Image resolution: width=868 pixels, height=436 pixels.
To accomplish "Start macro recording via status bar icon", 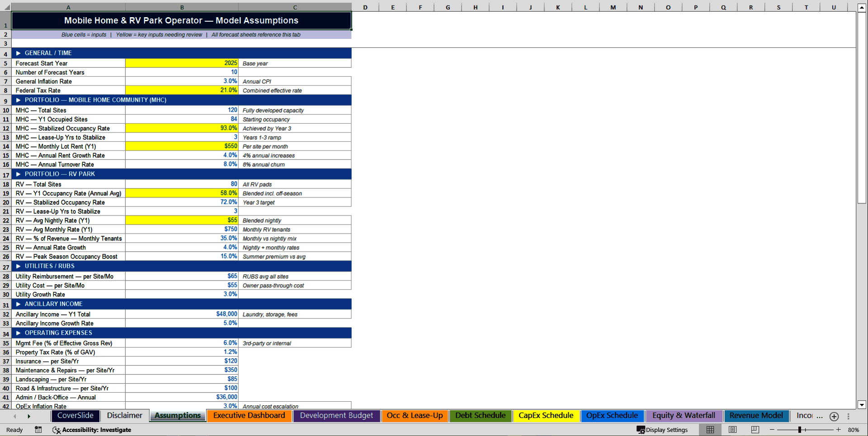I will click(38, 430).
